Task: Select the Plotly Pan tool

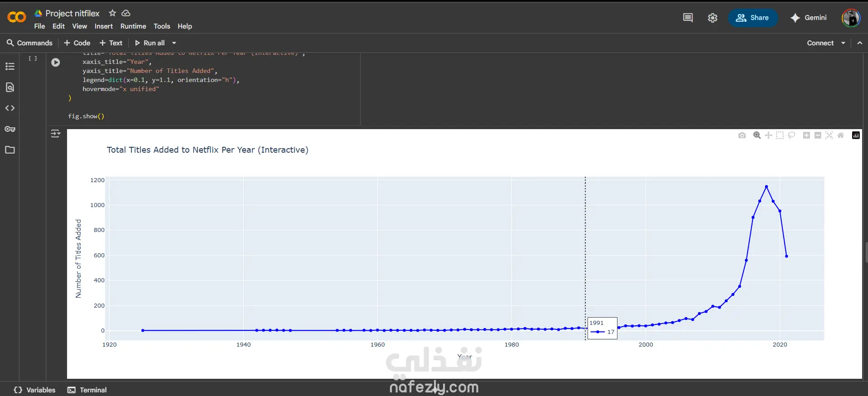Action: tap(769, 135)
